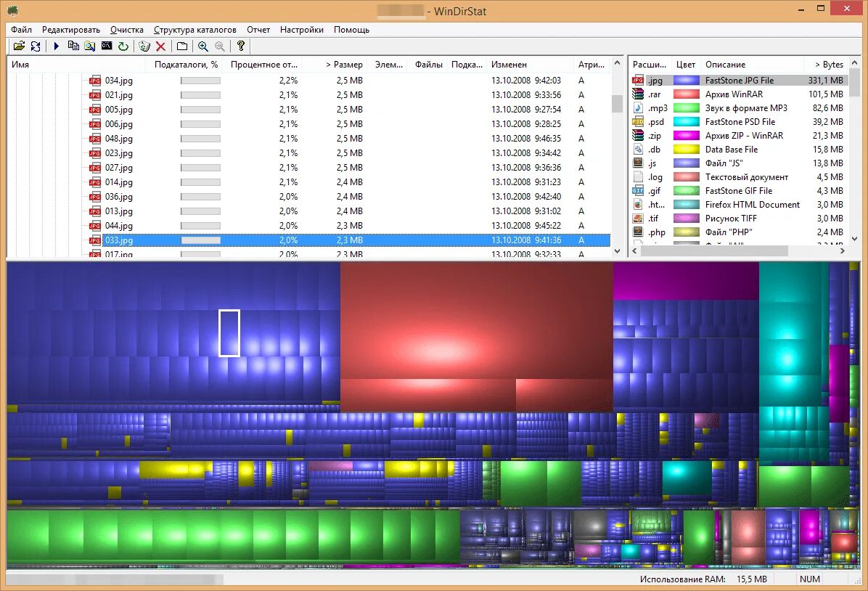Click the Zoom in magnifier icon
868x591 pixels.
click(203, 46)
